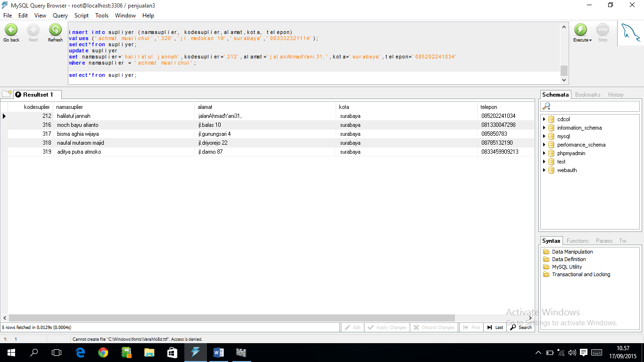Viewport: 644px width, 362px height.
Task: Select the '08785132190' telepon cell
Action: point(506,143)
